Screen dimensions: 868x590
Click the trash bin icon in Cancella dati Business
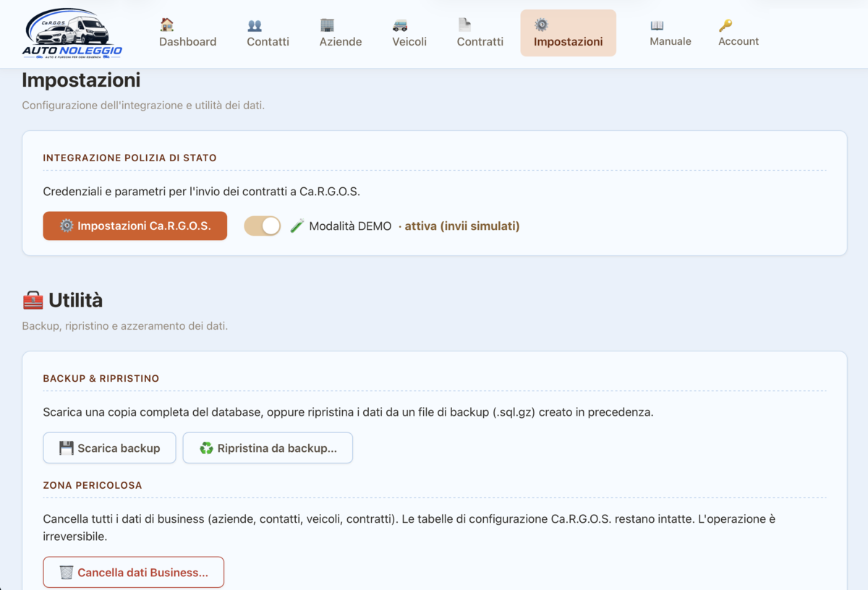tap(67, 573)
